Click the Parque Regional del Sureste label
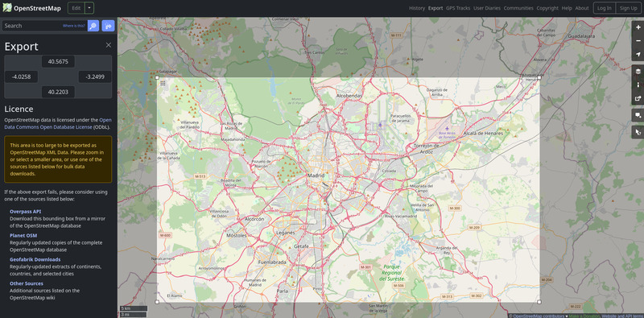644x318 pixels. 392,273
